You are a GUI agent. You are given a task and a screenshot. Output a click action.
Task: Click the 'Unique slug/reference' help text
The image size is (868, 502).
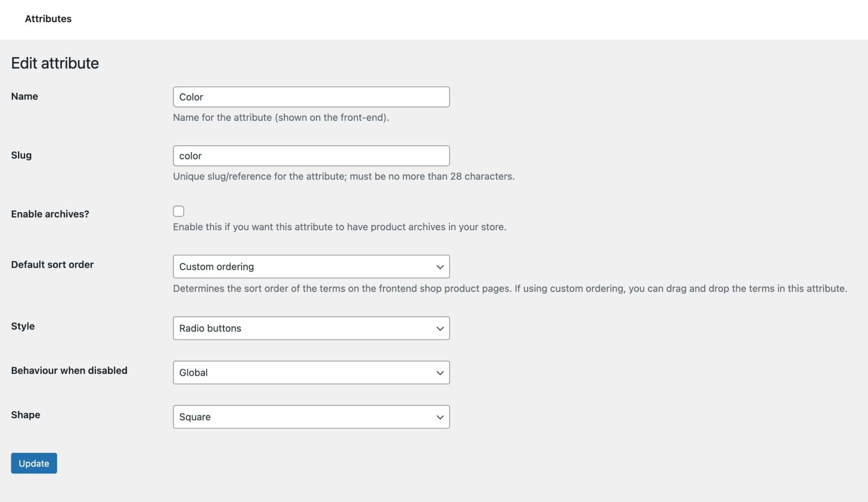tap(344, 176)
